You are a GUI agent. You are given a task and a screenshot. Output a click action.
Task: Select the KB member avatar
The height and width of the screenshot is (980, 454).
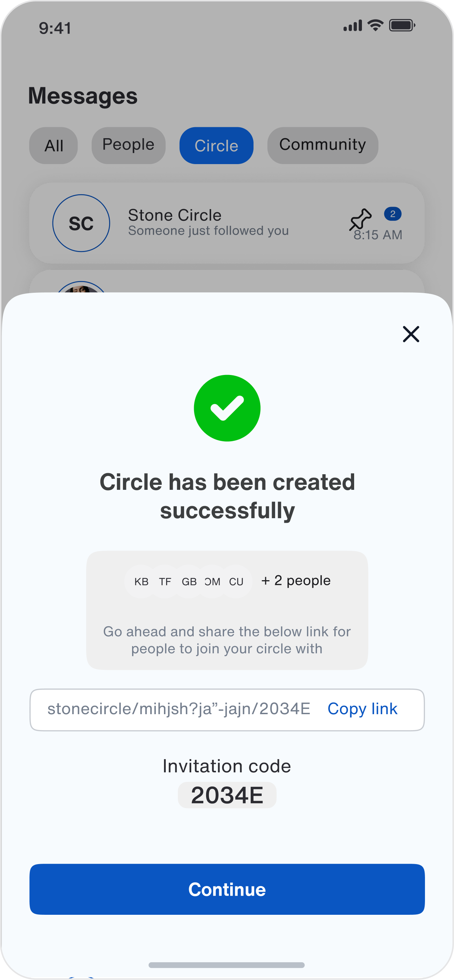[141, 581]
